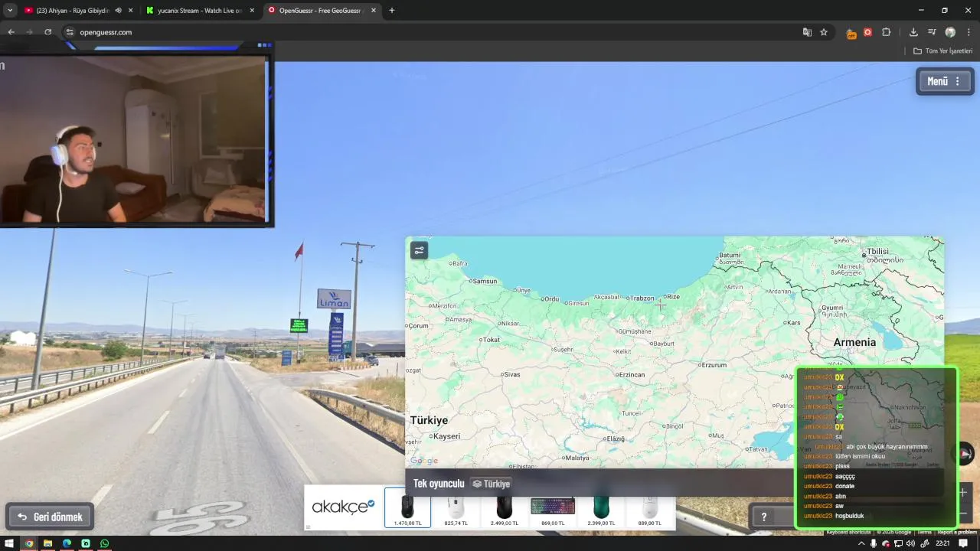Reload the page

(47, 32)
